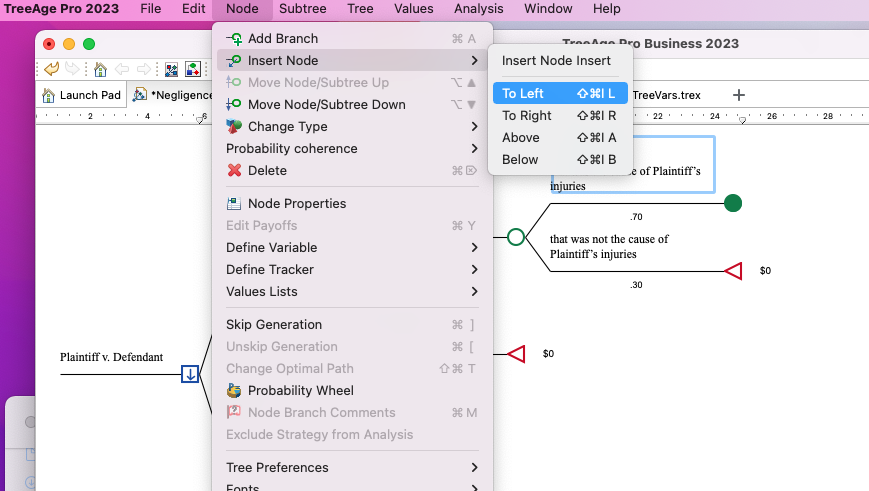Expand the Define Tracker submenu arrow

click(x=474, y=269)
